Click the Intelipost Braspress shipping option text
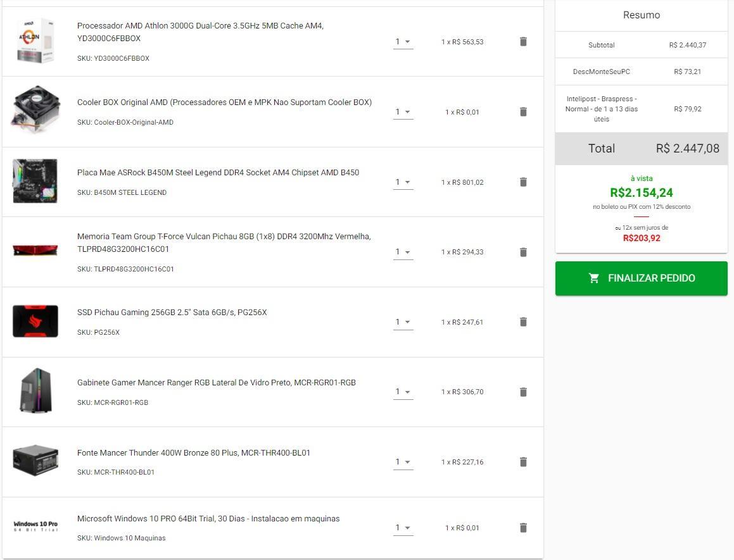Viewport: 734px width, 560px height. (602, 109)
